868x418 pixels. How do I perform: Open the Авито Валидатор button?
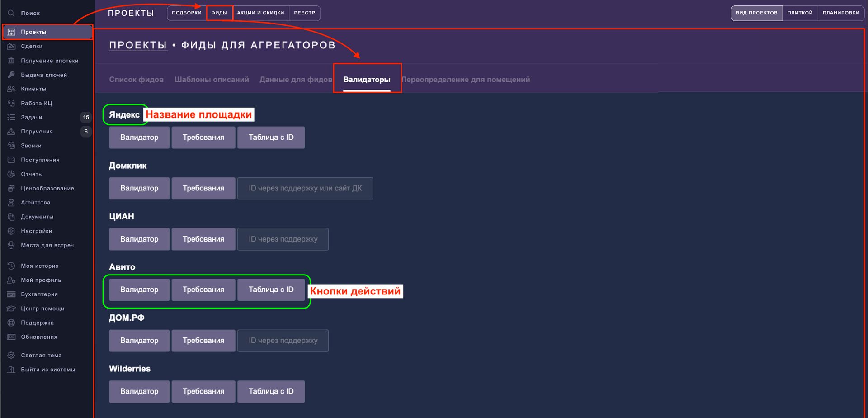tap(139, 290)
